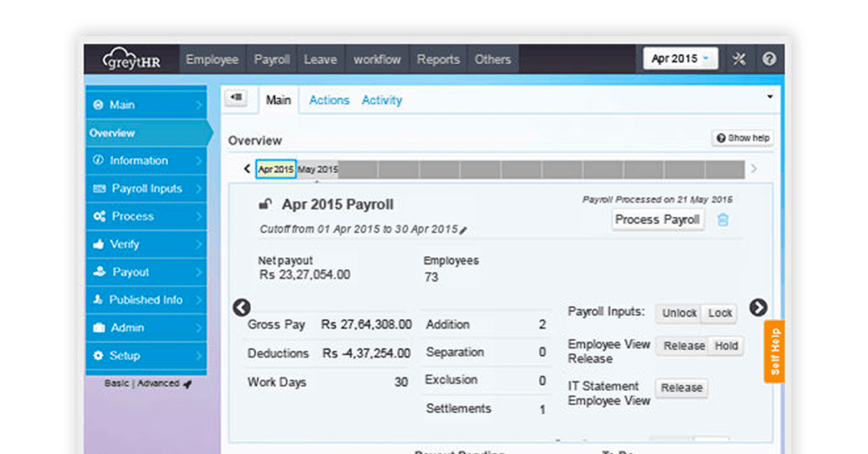Move month timeline back with left arrow

click(247, 169)
